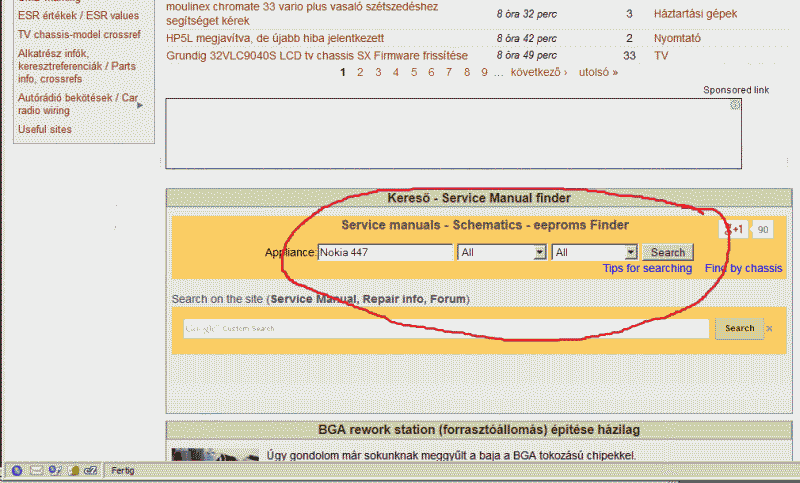The image size is (800, 483).
Task: Open Composer icon in status bar
Action: (55, 470)
